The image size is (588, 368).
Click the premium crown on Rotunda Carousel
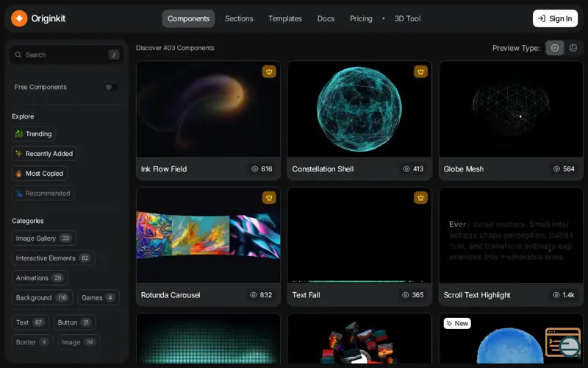coord(269,198)
